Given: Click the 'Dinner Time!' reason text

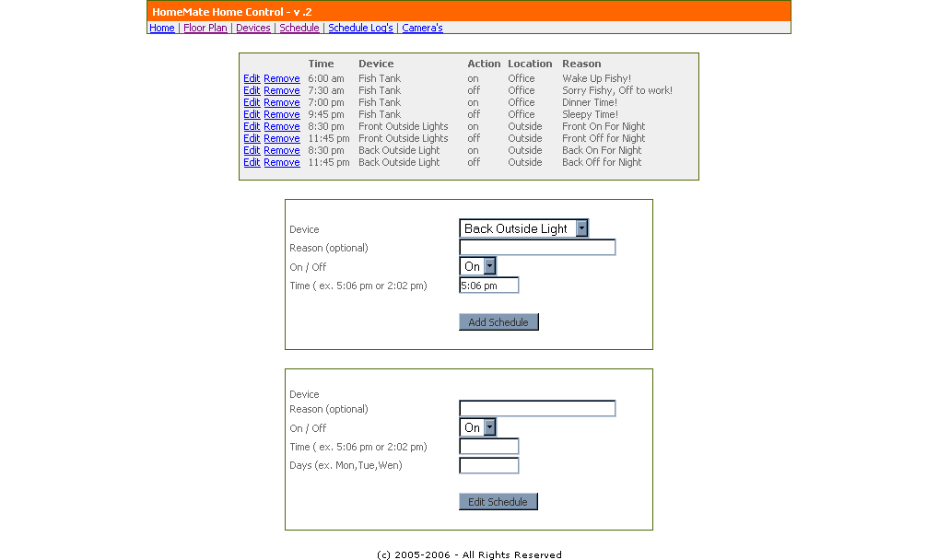Looking at the screenshot, I should point(589,102).
